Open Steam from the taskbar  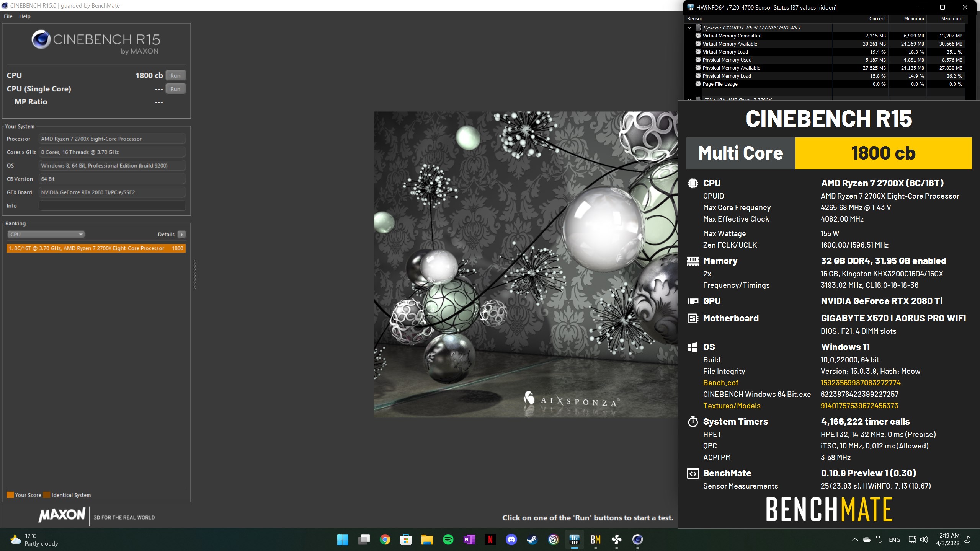coord(532,540)
